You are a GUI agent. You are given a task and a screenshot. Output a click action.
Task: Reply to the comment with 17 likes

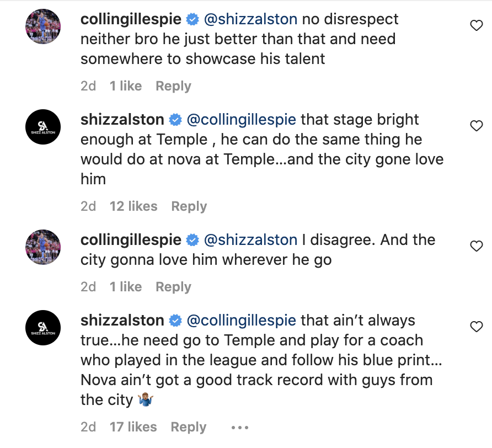pyautogui.click(x=188, y=427)
